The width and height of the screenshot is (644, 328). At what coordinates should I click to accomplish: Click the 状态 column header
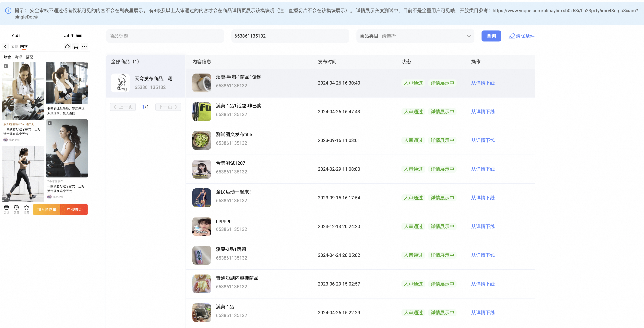(406, 62)
